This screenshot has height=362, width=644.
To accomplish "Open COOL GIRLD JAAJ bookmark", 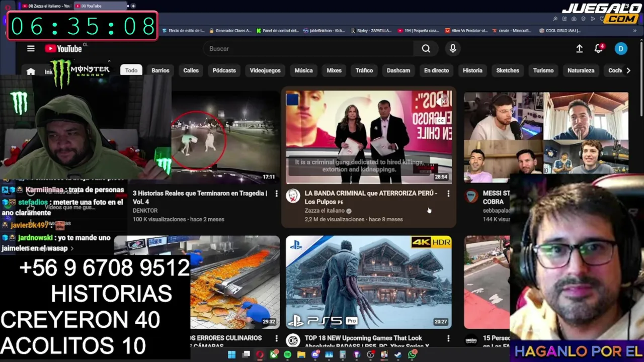I will 559,31.
